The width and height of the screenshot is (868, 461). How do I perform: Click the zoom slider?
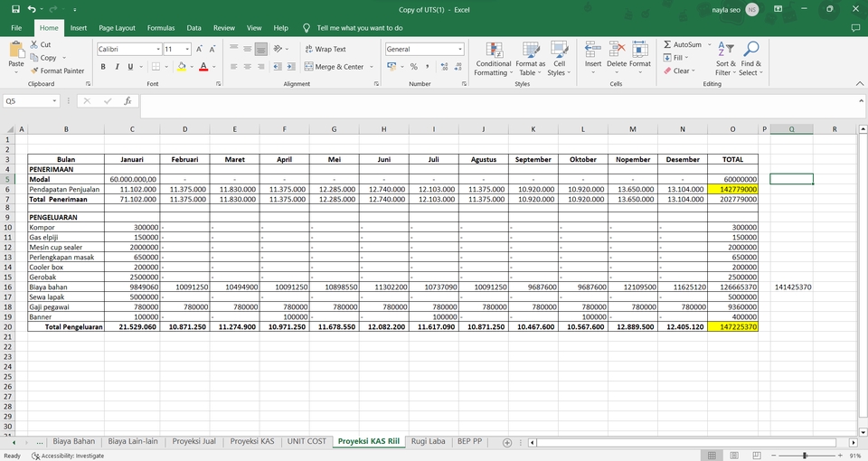pos(805,456)
